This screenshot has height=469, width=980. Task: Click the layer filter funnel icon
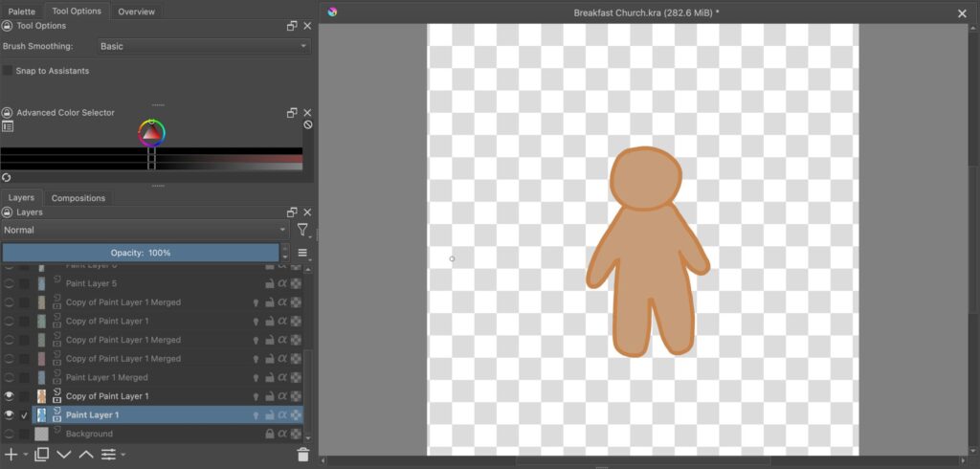pos(302,230)
